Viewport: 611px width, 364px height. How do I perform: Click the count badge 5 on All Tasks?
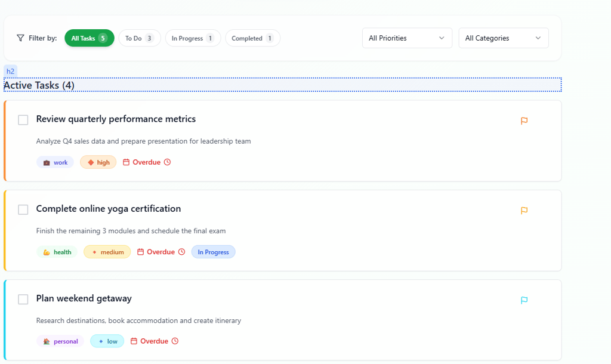coord(103,38)
